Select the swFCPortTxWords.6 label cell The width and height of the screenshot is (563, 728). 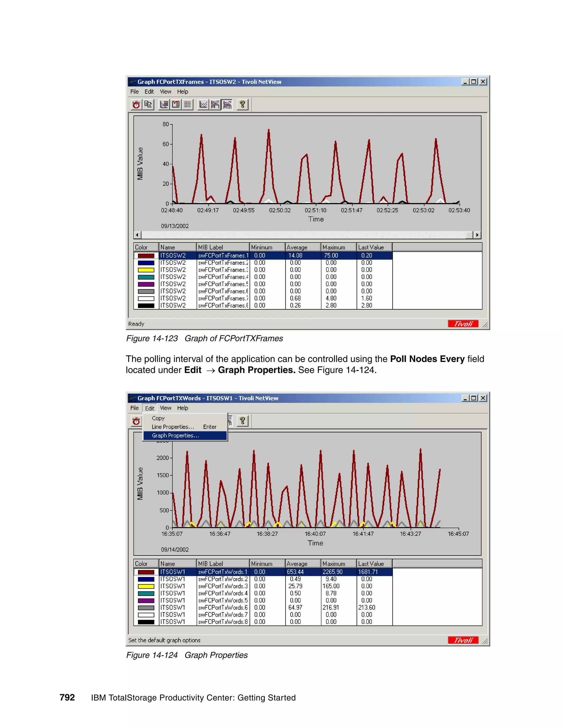point(223,608)
